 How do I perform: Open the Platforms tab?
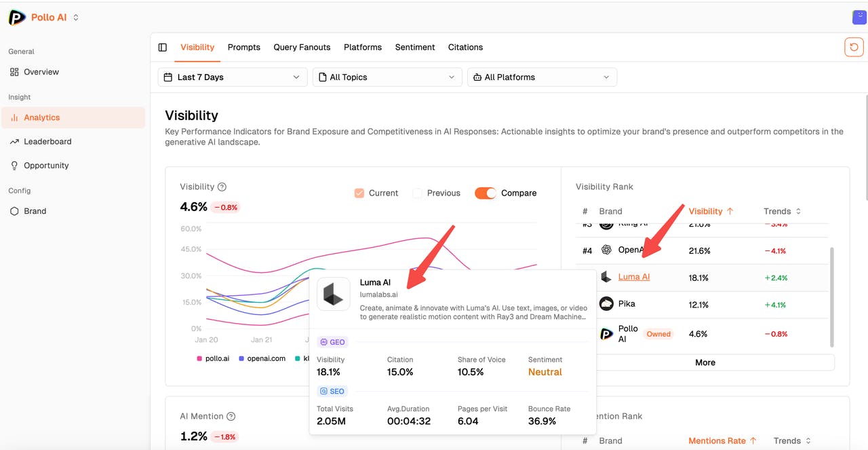click(x=363, y=48)
